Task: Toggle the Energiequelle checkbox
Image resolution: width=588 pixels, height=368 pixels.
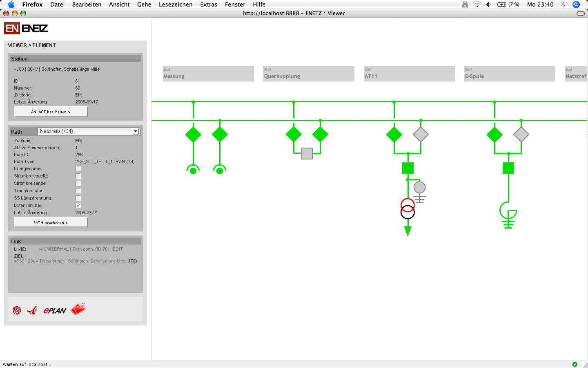Action: [78, 169]
